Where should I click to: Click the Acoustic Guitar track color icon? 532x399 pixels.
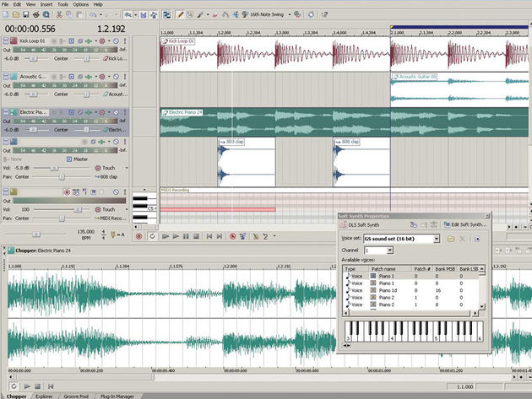14,77
